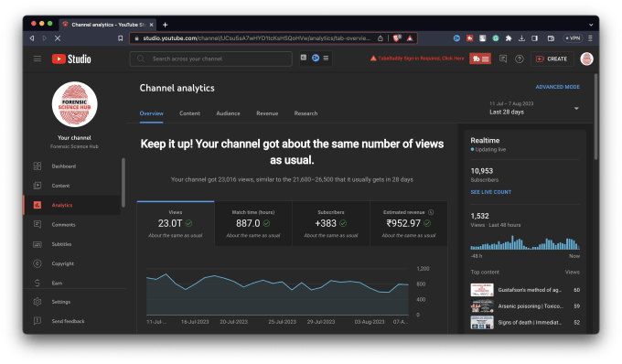Switch to the Audience tab
The height and width of the screenshot is (364, 622).
click(x=228, y=113)
